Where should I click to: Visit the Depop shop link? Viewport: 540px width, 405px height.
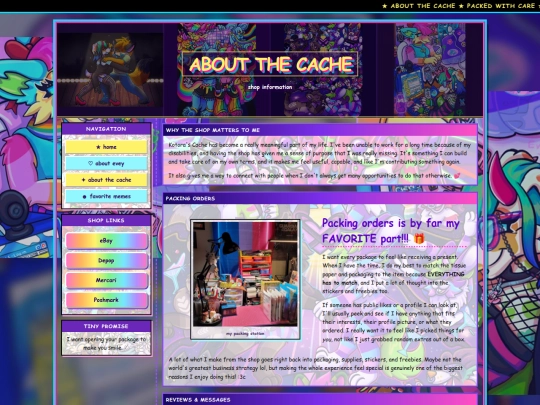106,261
